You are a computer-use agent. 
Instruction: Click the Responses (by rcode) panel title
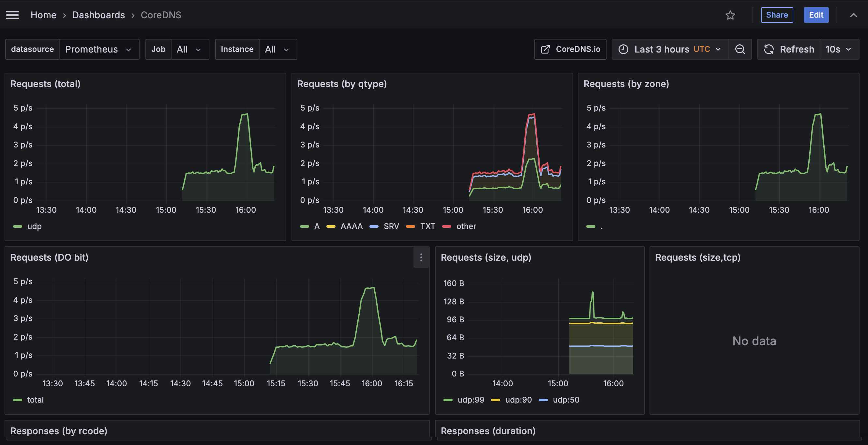pos(59,431)
